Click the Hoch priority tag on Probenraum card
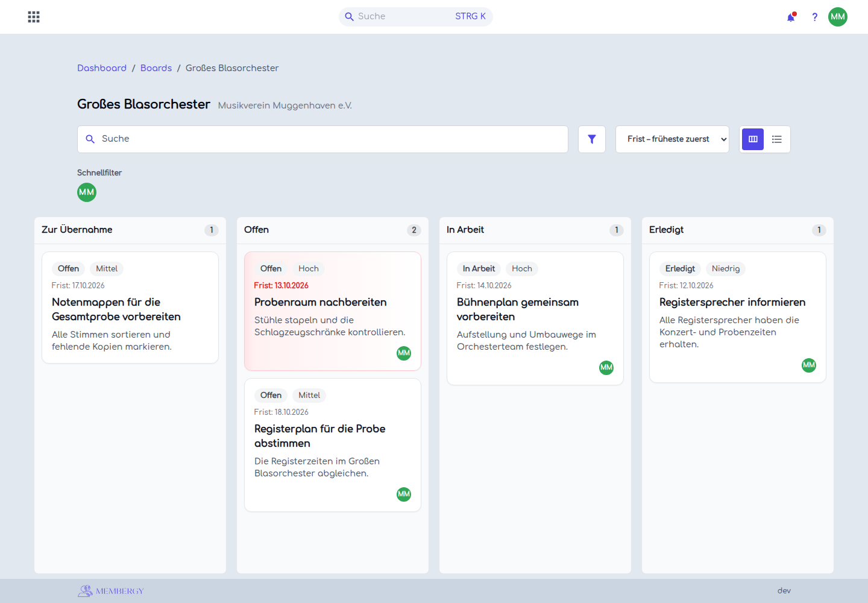 309,269
